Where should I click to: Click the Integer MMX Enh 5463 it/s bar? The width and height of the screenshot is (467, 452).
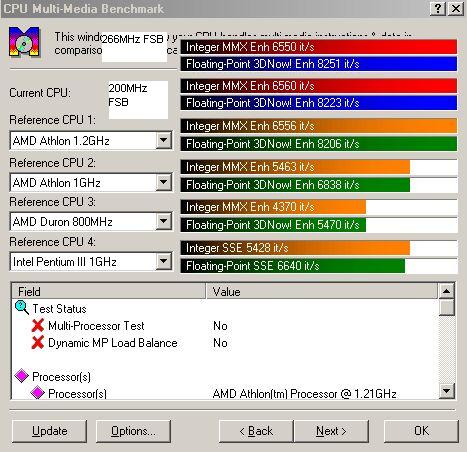click(319, 167)
